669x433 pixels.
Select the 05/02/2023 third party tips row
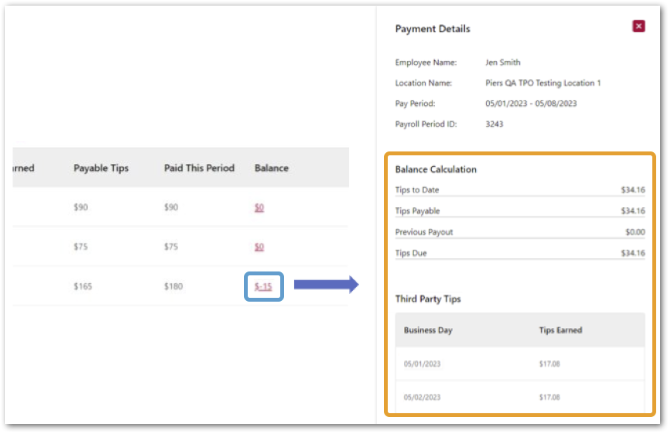point(519,397)
